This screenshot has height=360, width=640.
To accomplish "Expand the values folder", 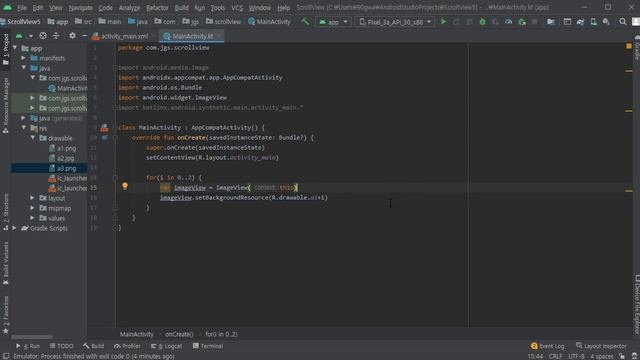I will click(33, 218).
